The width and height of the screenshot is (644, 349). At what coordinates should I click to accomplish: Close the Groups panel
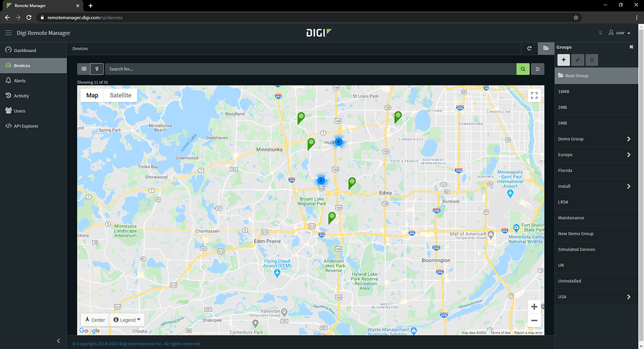click(631, 47)
